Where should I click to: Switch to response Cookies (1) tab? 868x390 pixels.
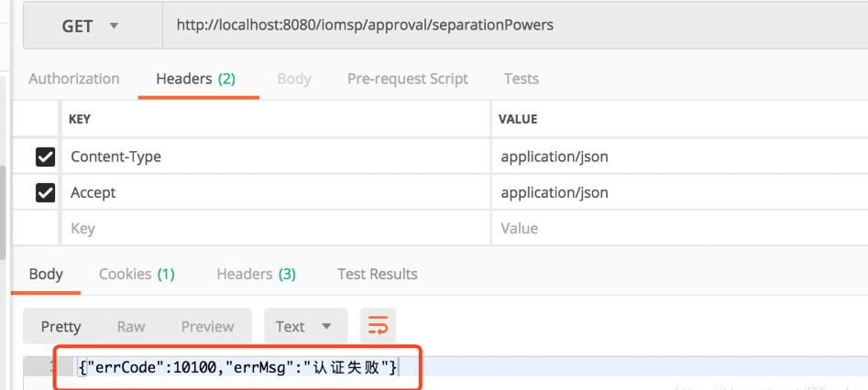coord(137,274)
